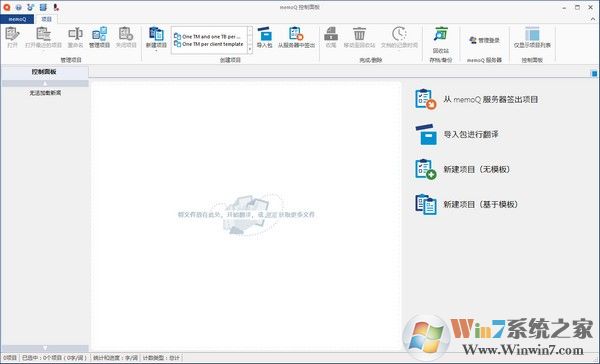
Task: Select the 'One TM per client template' entry
Action: [209, 44]
